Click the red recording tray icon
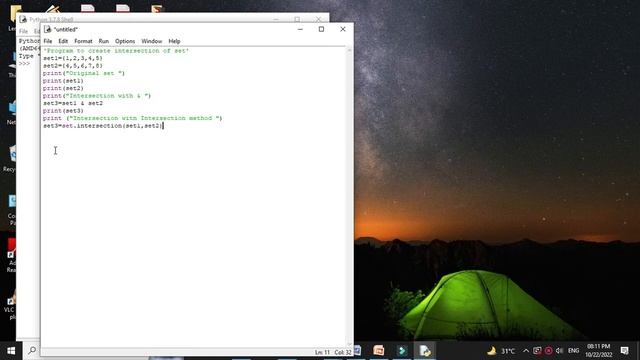640x360 pixels. coord(549,351)
